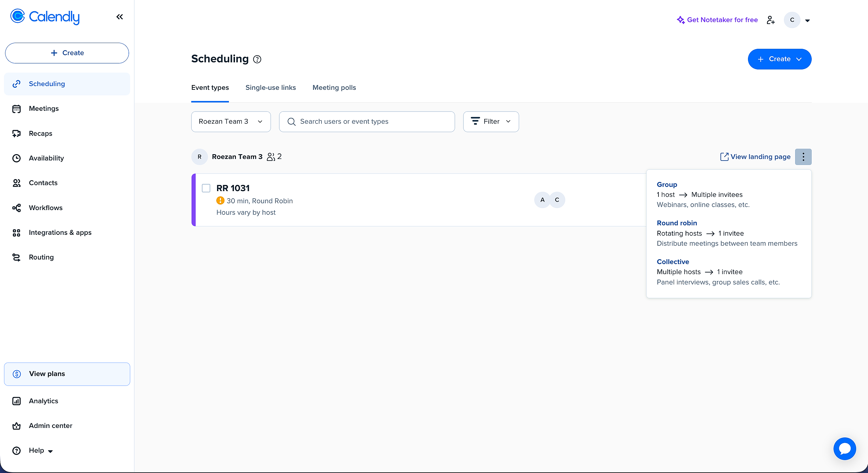Select Round robin event type option
Viewport: 868px width, 473px height.
677,223
